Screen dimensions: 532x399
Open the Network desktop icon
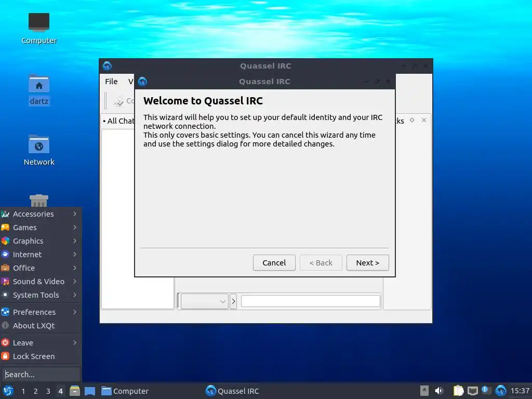coord(39,150)
